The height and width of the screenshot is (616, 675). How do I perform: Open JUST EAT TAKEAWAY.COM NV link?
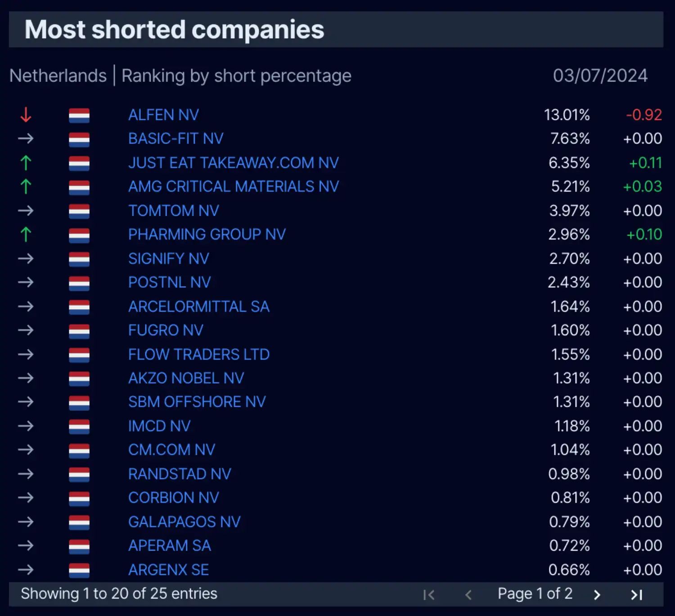[x=234, y=162]
